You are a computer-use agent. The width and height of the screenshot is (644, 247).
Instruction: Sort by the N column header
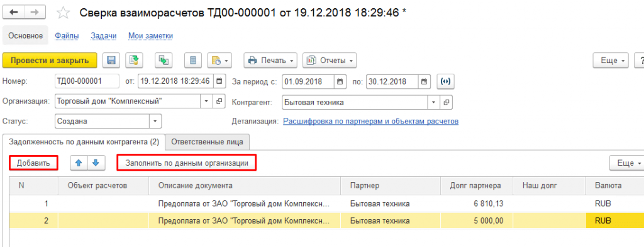click(x=34, y=186)
